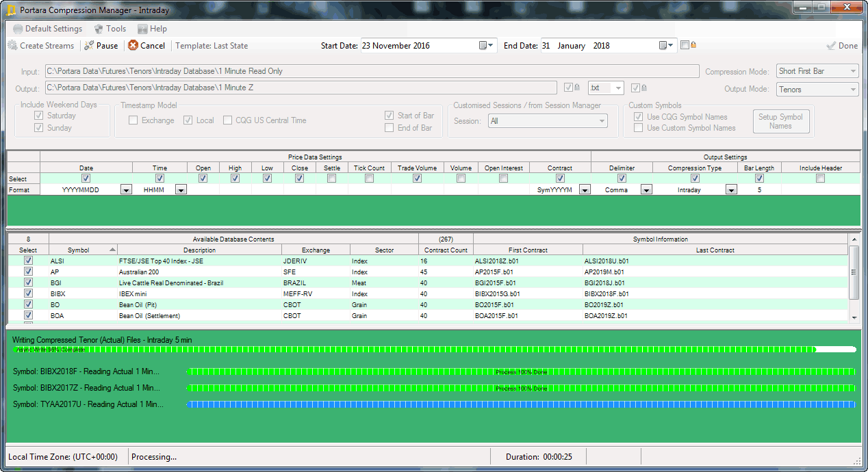Click the ALSI2018U.b01 last contract cell

pyautogui.click(x=715, y=261)
